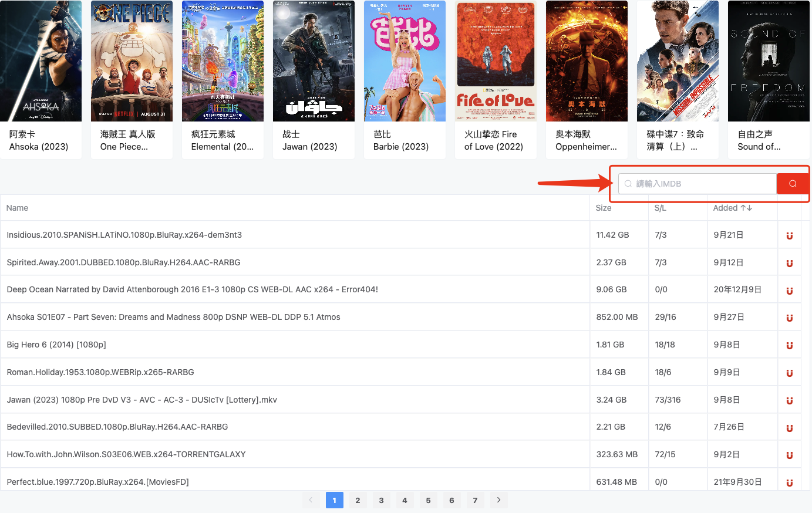Click magnet icon for Spirited.Away.2001 row

(790, 263)
